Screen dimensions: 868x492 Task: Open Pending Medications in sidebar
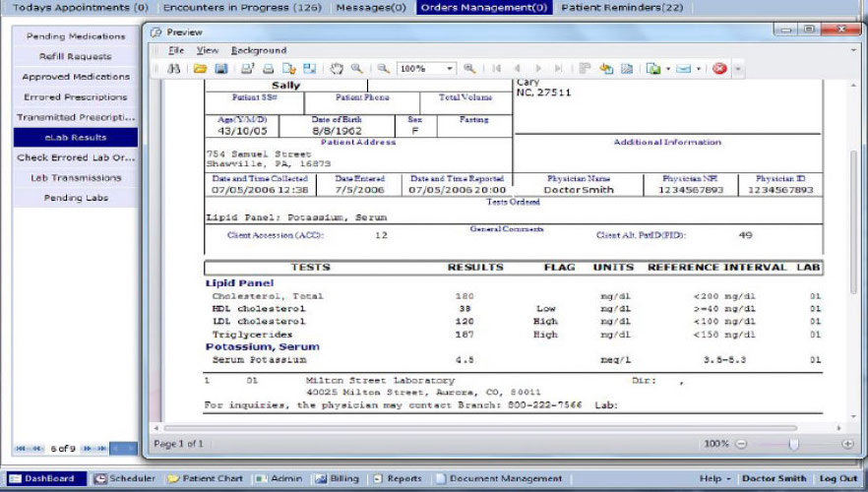point(76,36)
